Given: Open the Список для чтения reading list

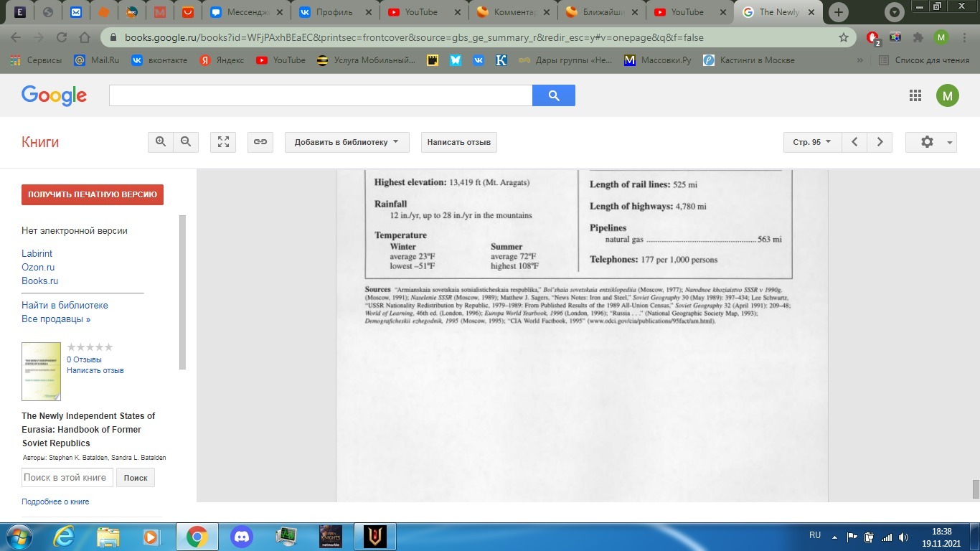Looking at the screenshot, I should pos(925,60).
